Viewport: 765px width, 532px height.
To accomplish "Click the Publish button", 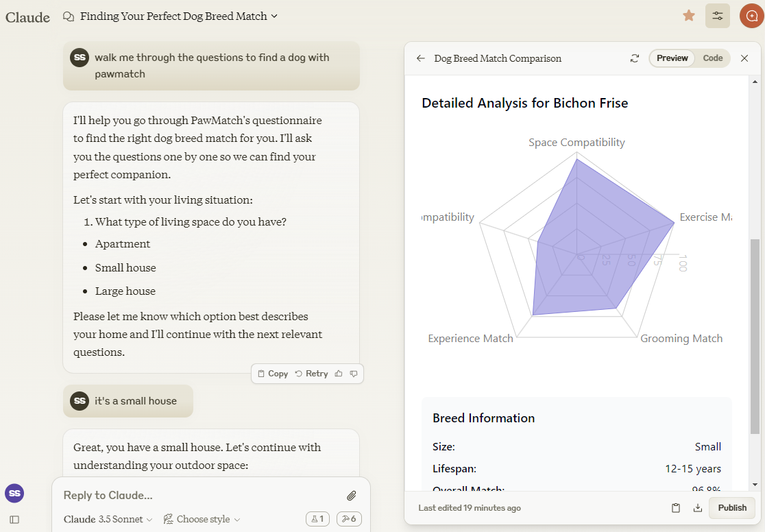I will (x=732, y=508).
